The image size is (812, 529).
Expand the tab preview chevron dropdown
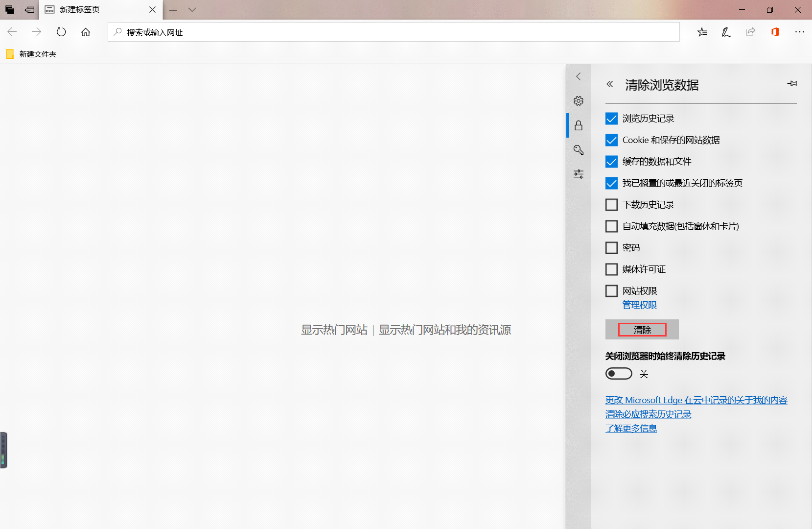(192, 10)
